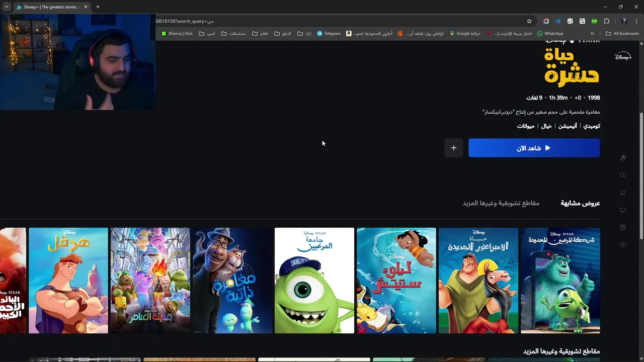Click the أنيميشن genre label
This screenshot has height=362, width=644.
(568, 126)
